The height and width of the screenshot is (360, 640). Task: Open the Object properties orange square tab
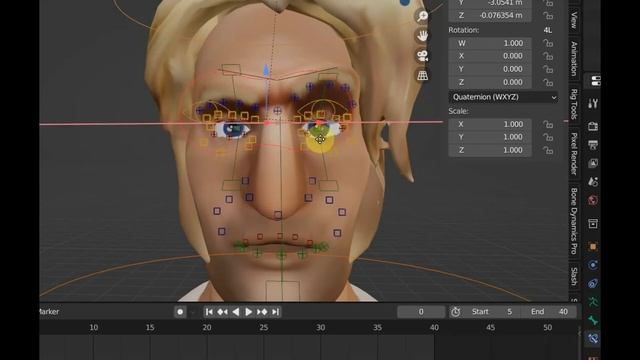pyautogui.click(x=593, y=247)
